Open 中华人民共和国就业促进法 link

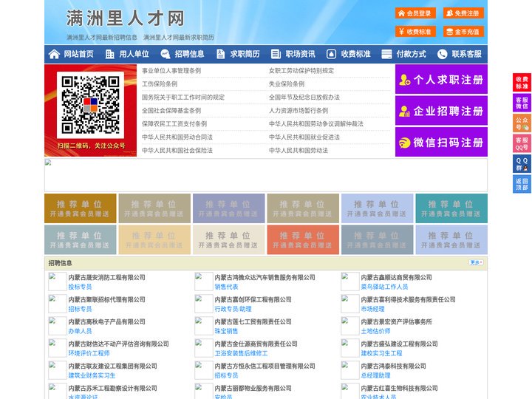click(304, 137)
